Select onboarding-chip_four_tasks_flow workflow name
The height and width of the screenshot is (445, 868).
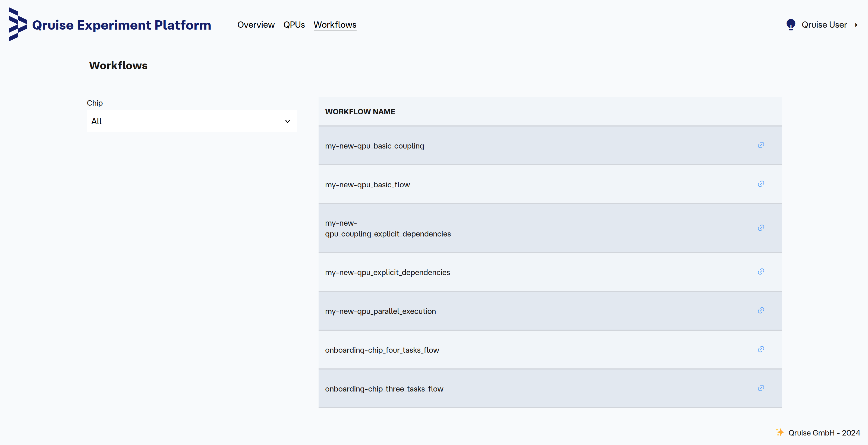pos(382,350)
